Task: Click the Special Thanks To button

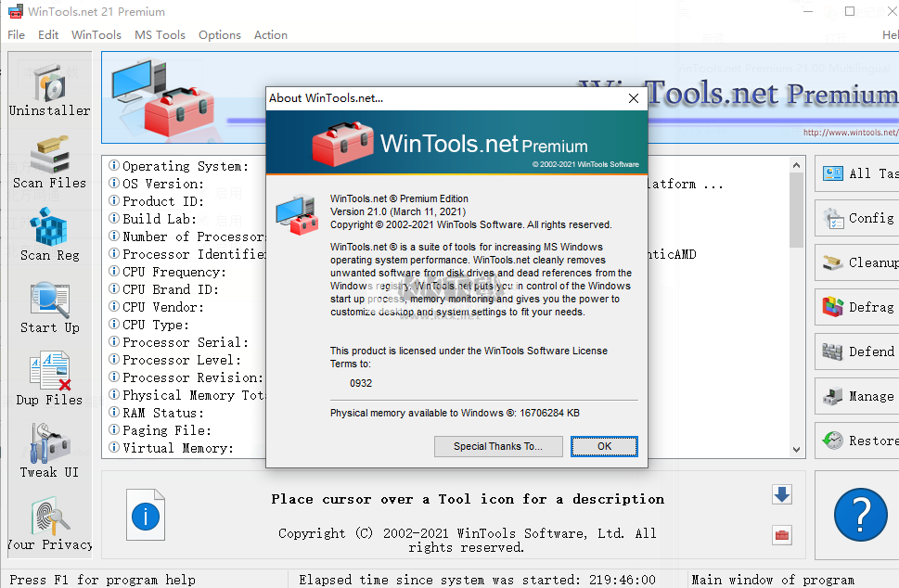Action: (498, 446)
